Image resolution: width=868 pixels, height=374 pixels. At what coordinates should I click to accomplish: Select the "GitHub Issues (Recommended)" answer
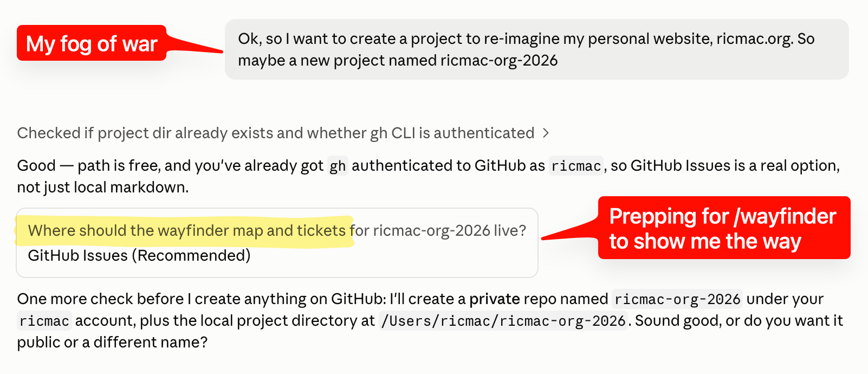[139, 255]
